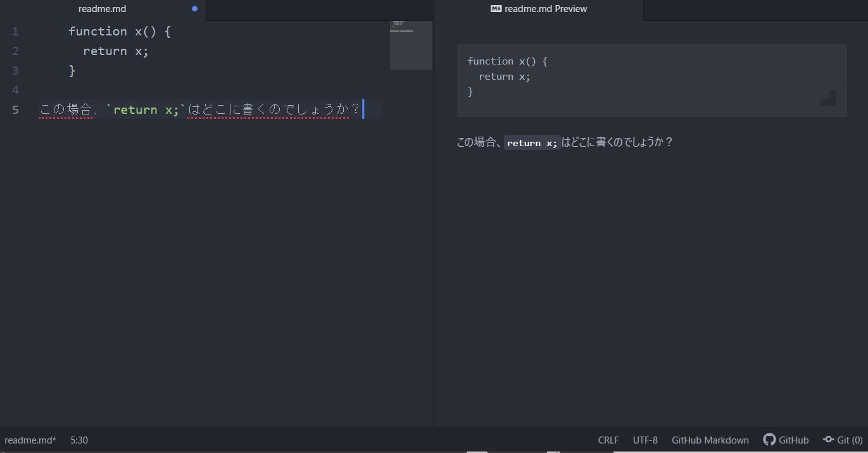Click the blue unsaved-changes dot on readme.md tab
Screen dimensions: 868x453
click(194, 9)
